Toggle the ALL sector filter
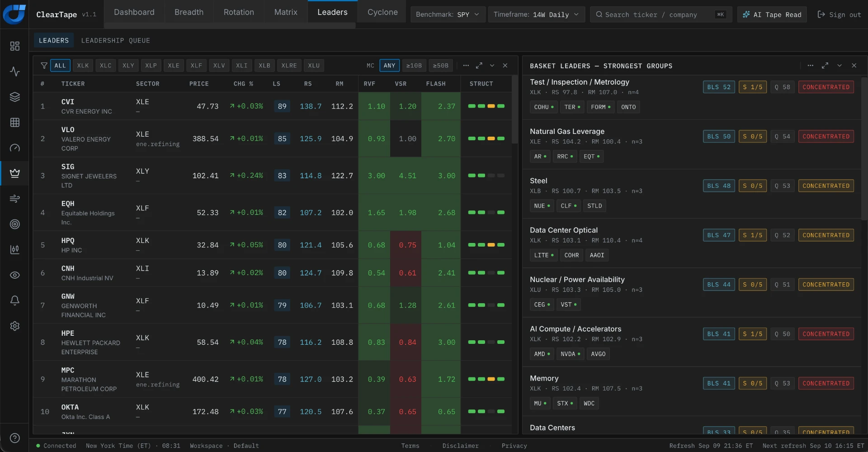868x452 pixels. click(x=60, y=66)
